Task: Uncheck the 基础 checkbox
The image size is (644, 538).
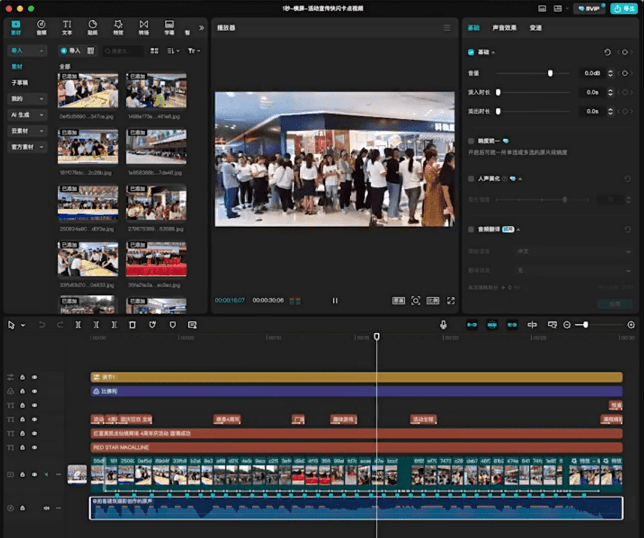Action: pyautogui.click(x=472, y=52)
